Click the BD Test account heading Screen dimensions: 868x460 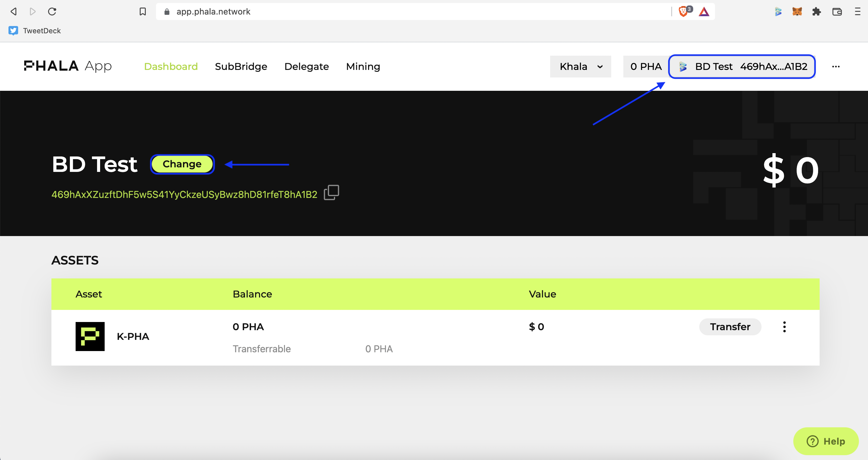(x=95, y=164)
